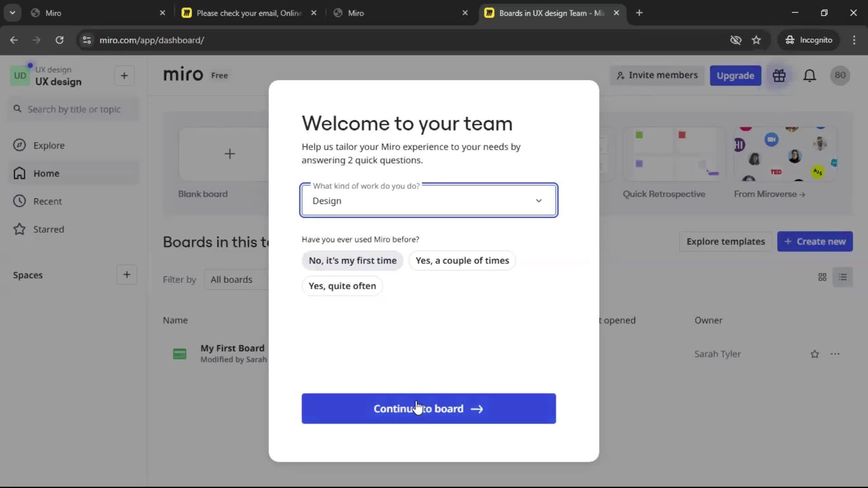Switch to the Please check your email tab
The height and width of the screenshot is (488, 868).
[x=249, y=13]
